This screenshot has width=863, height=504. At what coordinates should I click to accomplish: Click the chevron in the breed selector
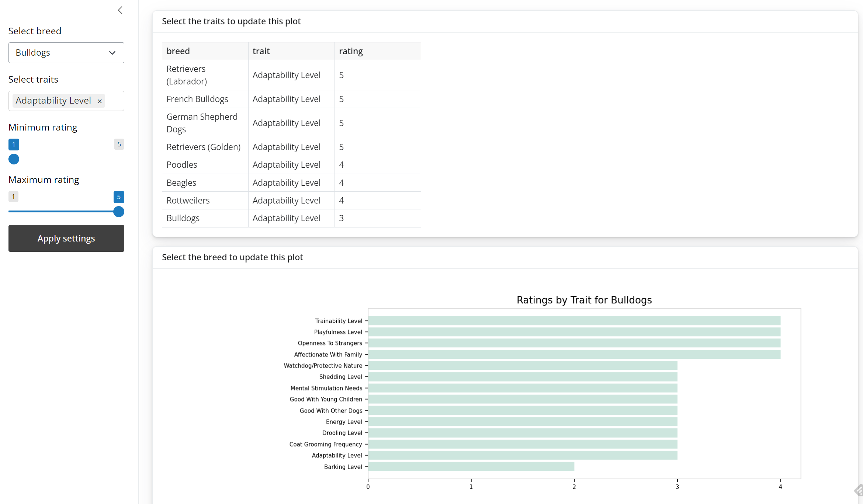point(112,53)
